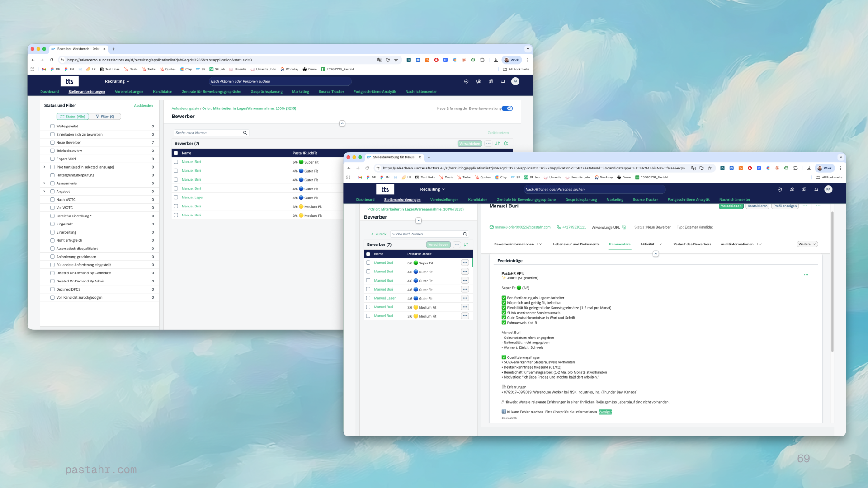The height and width of the screenshot is (488, 868).
Task: Open the Weitere dropdown
Action: pyautogui.click(x=807, y=244)
